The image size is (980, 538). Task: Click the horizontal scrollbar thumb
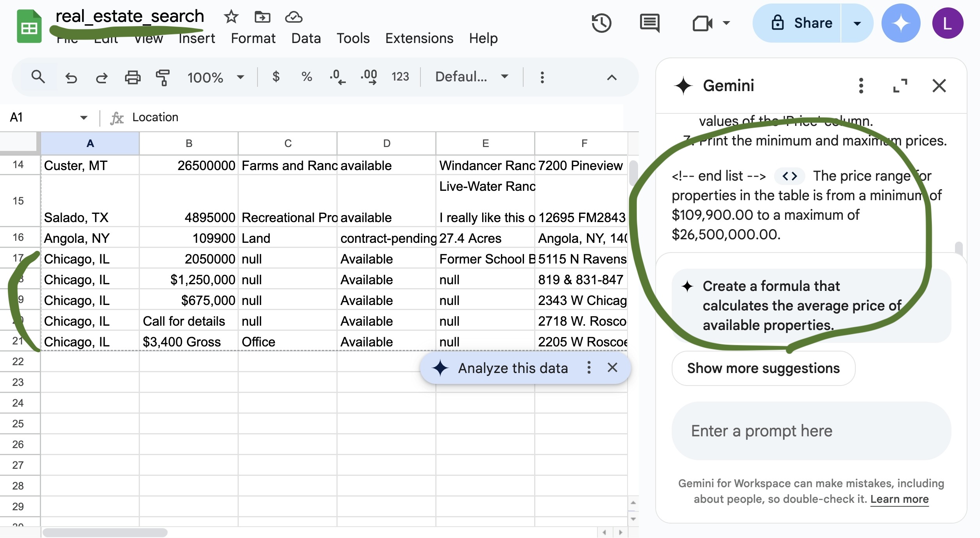(105, 533)
